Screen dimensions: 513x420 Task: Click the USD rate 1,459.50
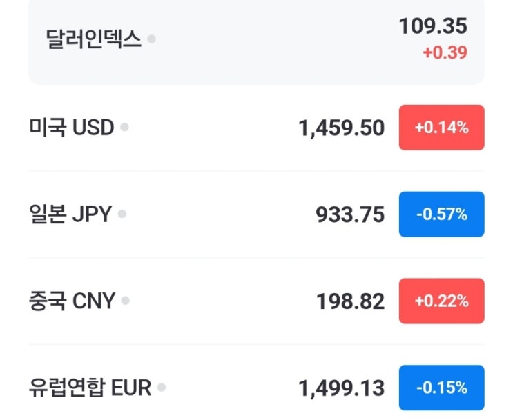click(x=341, y=128)
